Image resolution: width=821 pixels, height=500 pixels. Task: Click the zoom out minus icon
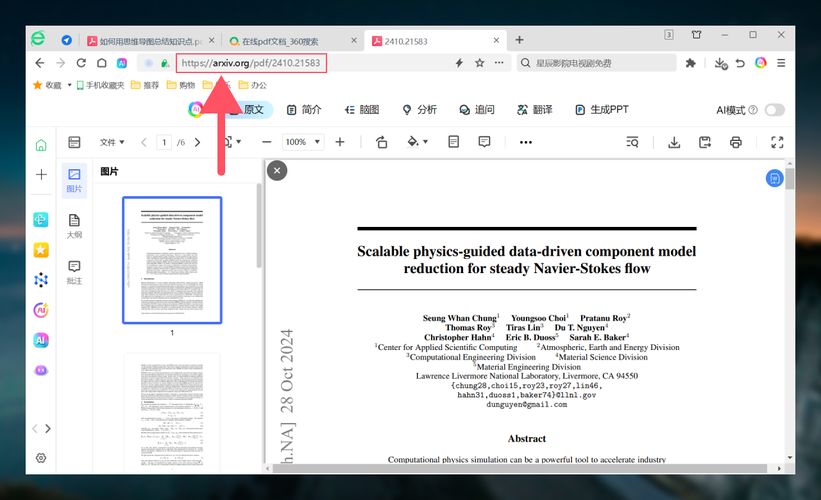(266, 142)
